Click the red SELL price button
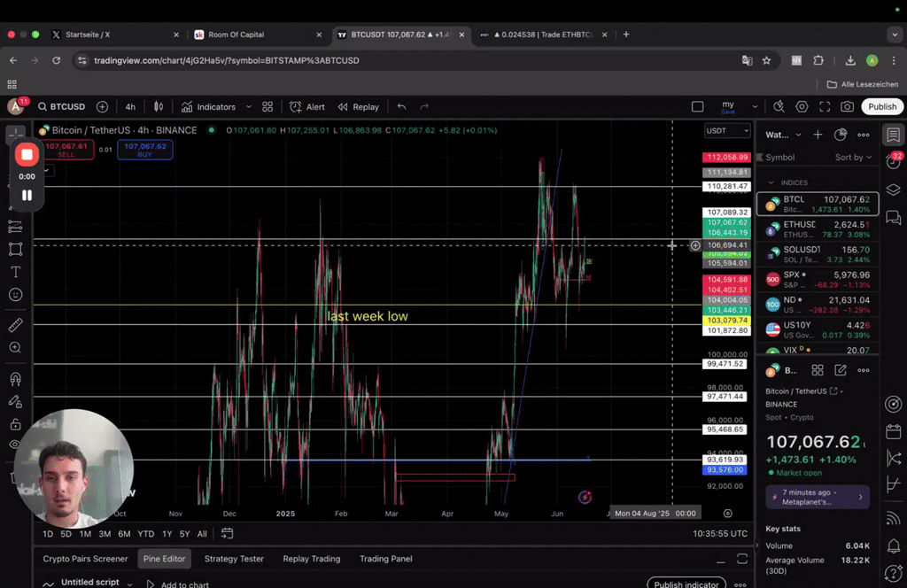The width and height of the screenshot is (907, 588). coord(67,150)
